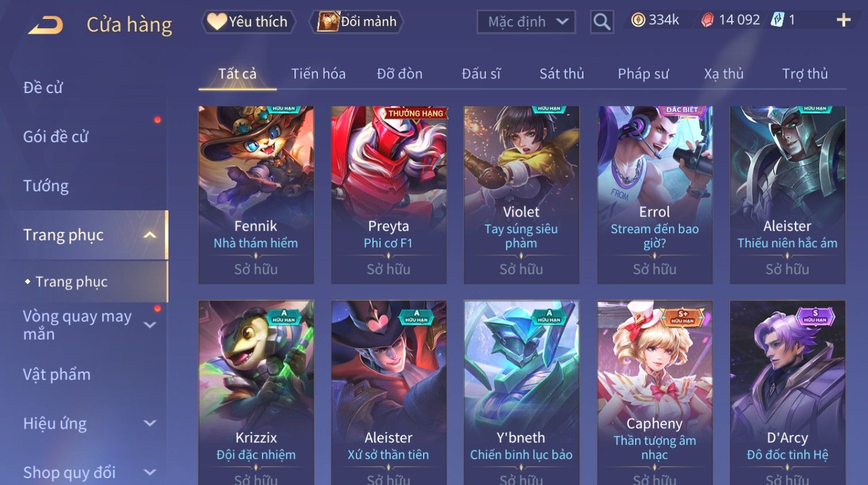868x485 pixels.
Task: Open the Yêu thích heart favorites
Action: 248,22
